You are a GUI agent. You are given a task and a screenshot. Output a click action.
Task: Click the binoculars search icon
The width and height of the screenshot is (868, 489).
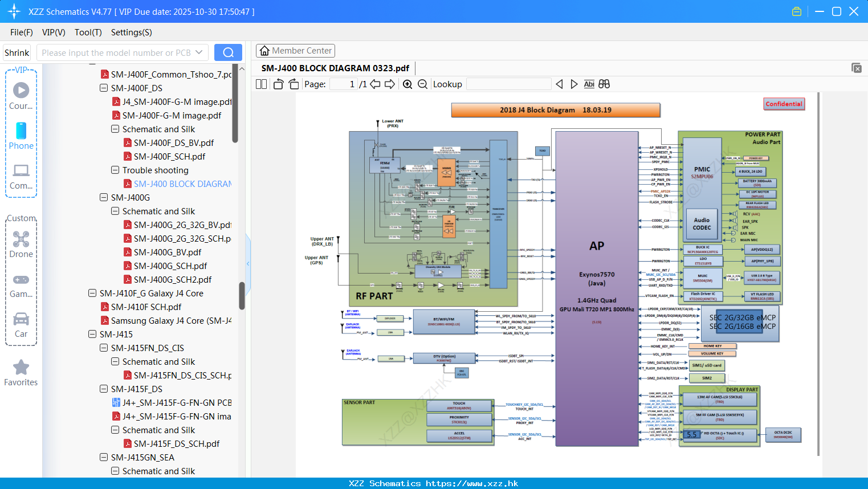point(604,84)
